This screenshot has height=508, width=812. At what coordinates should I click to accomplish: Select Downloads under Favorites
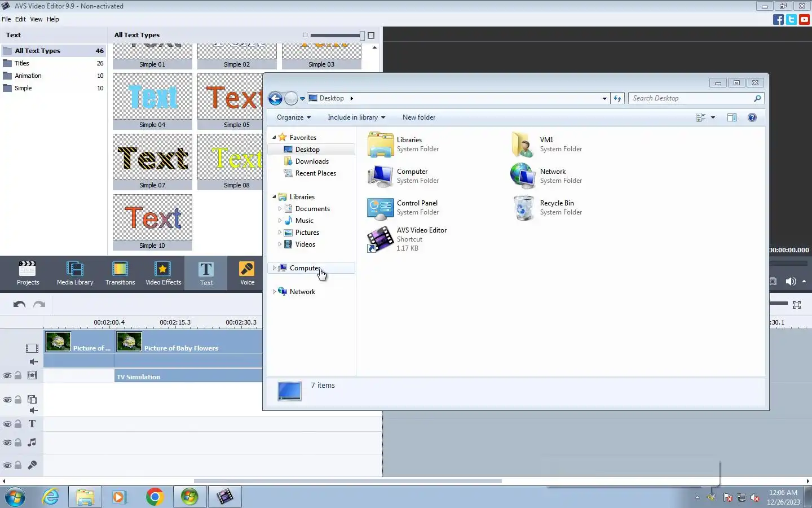(x=312, y=161)
